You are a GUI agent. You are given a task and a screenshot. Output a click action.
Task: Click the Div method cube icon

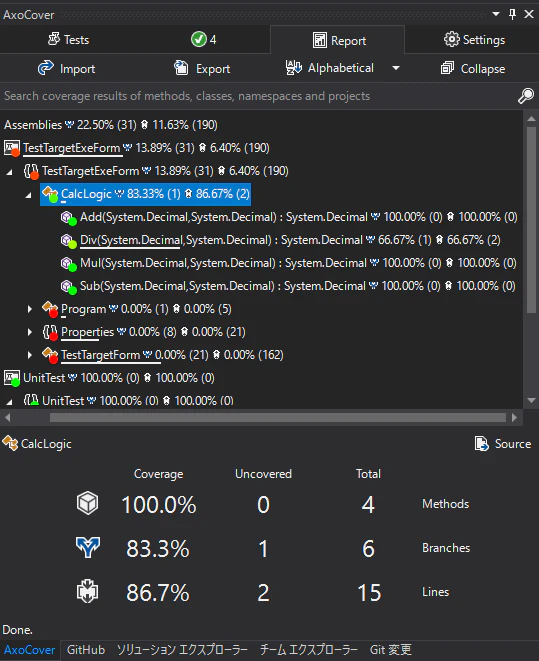[69, 241]
